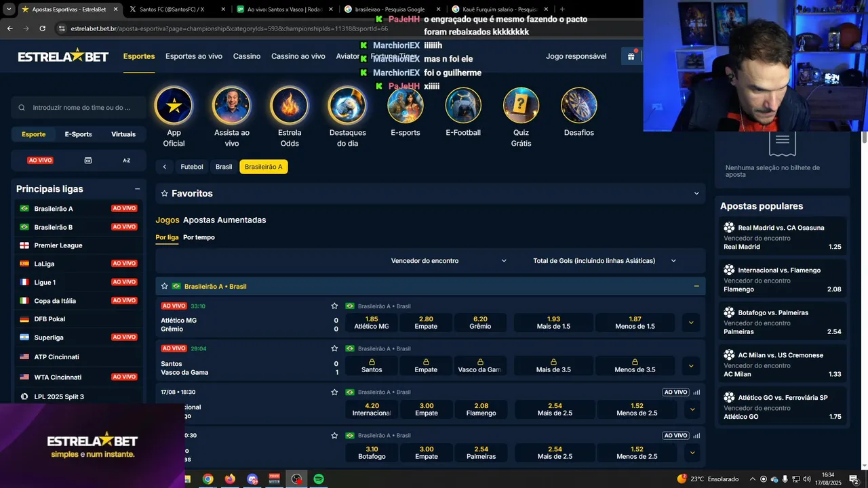Open a new browser tab
This screenshot has width=868, height=488.
(562, 9)
